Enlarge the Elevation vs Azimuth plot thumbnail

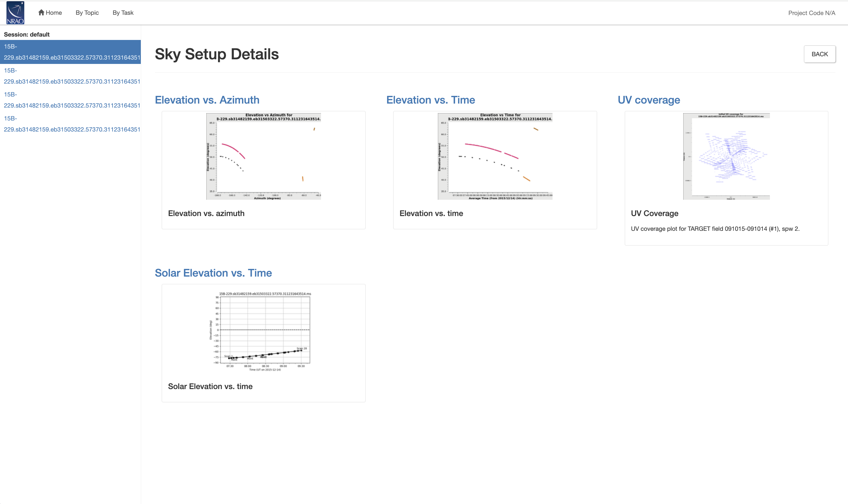pyautogui.click(x=263, y=156)
